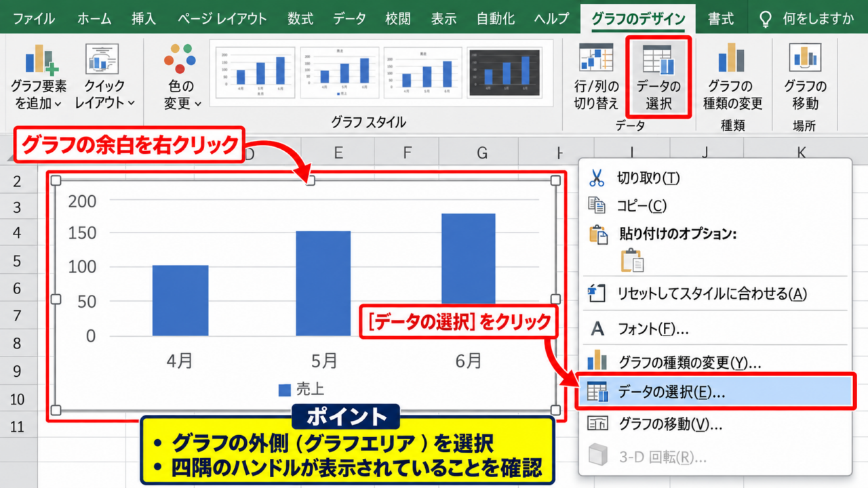
Task: Select the column F header
Action: (x=407, y=153)
